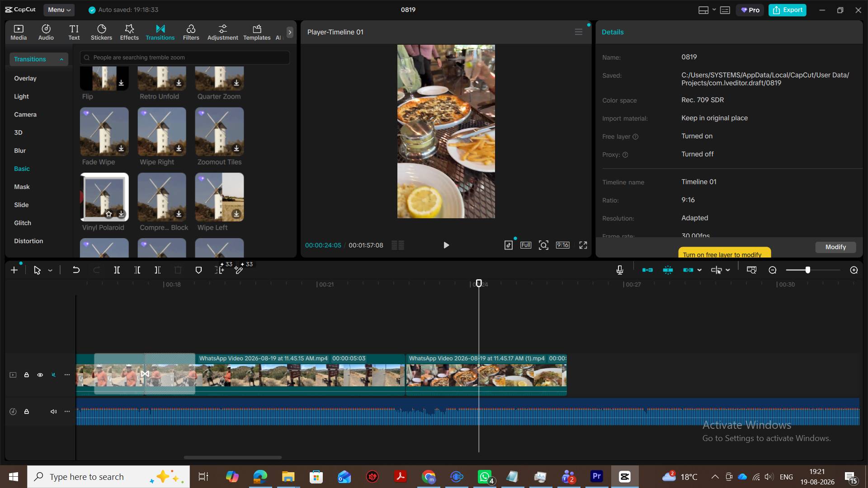Switch to the Filters tab
Image resolution: width=868 pixels, height=488 pixels.
coord(191,32)
